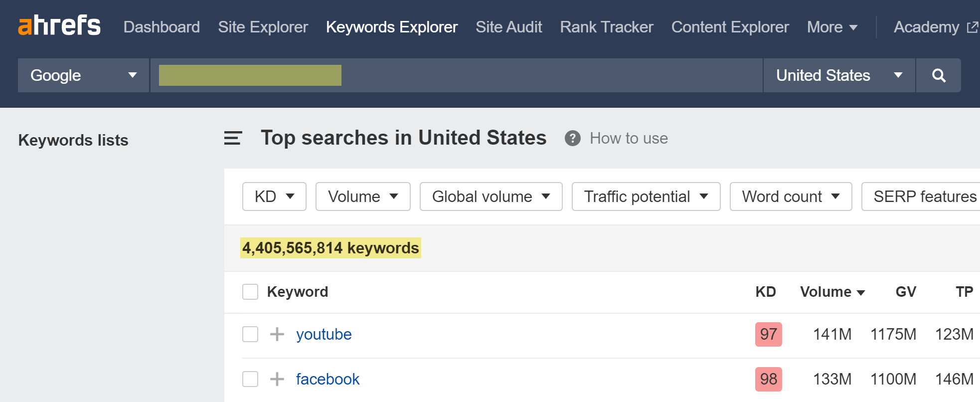The image size is (980, 402).
Task: Click the Keyword column header
Action: coord(298,292)
